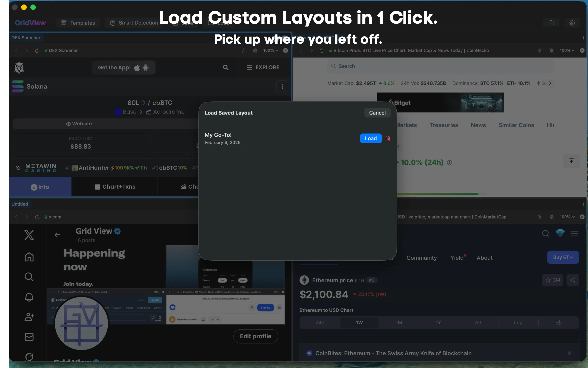Toggle Log scale on the Ethereum chart
This screenshot has height=368, width=588.
[518, 322]
